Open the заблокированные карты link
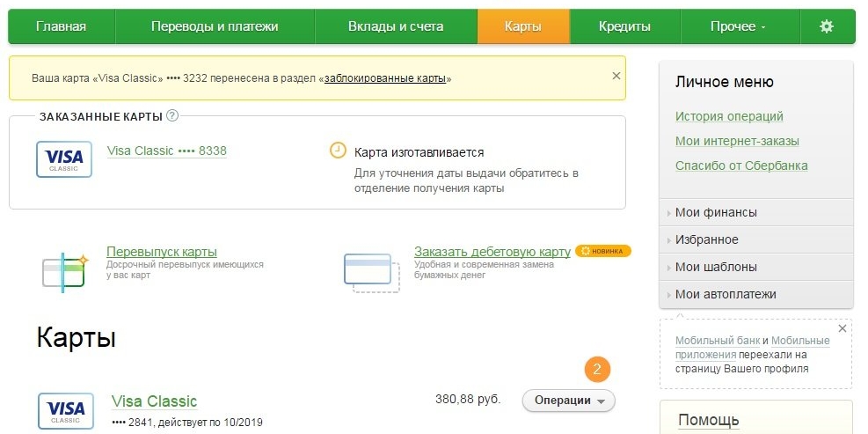This screenshot has height=434, width=868. [x=385, y=78]
